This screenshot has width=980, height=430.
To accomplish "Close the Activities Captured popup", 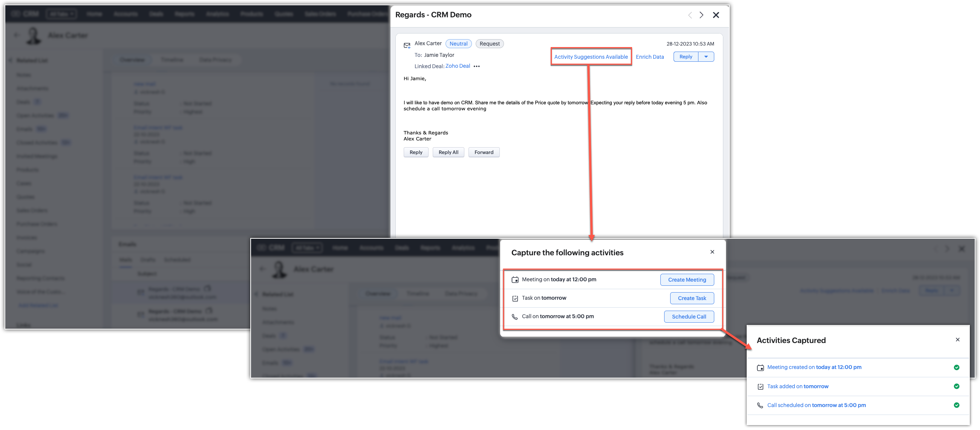I will click(957, 340).
